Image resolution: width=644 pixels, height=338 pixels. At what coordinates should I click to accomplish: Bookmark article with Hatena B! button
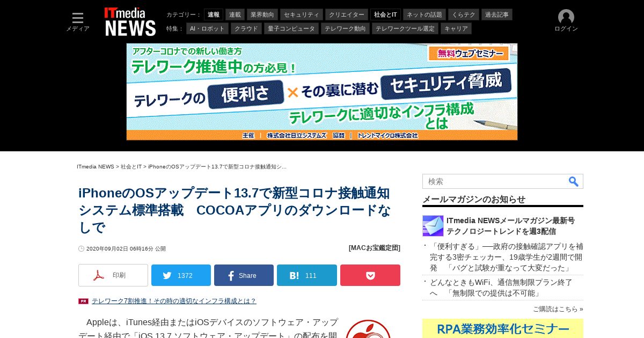306,275
